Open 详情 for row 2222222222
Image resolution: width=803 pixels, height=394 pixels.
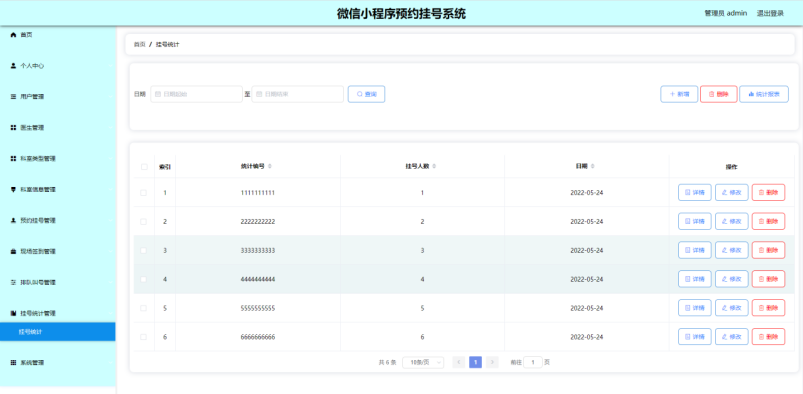(694, 221)
